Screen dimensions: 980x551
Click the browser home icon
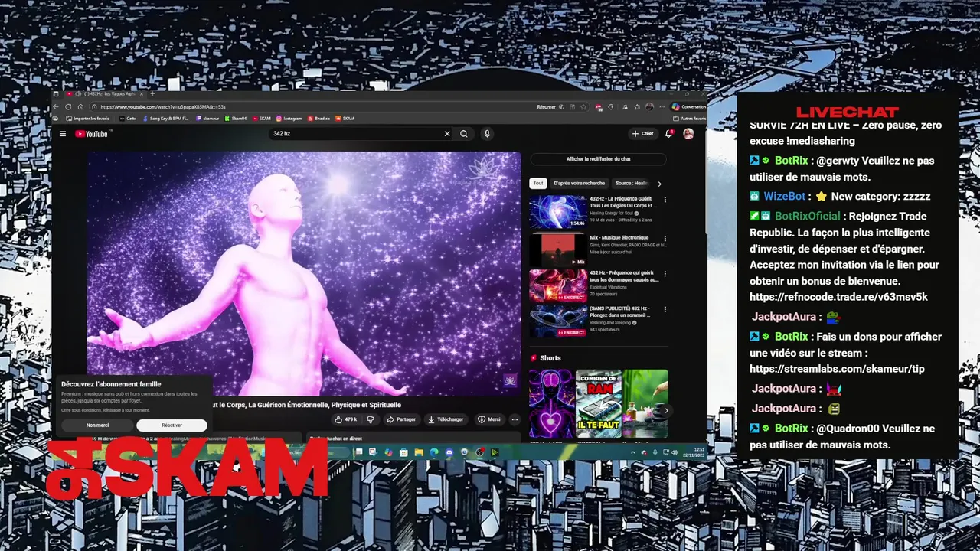coord(80,107)
